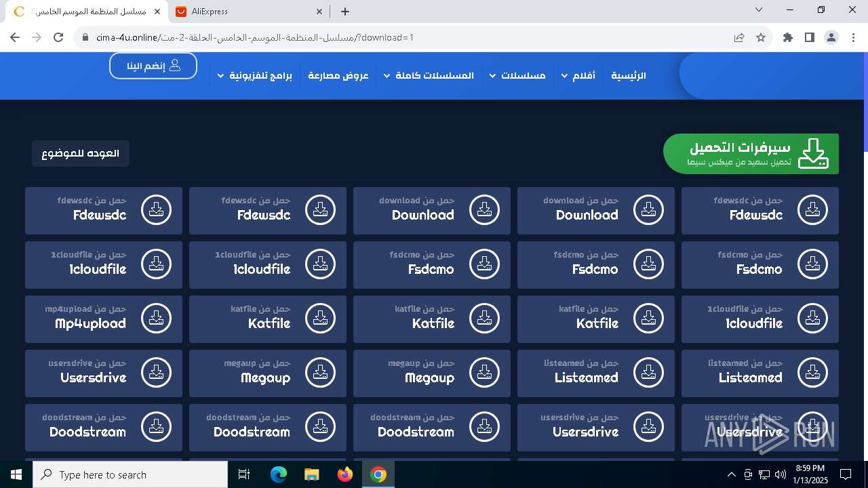The image size is (868, 488).
Task: Open the Windows Start menu
Action: tap(16, 474)
